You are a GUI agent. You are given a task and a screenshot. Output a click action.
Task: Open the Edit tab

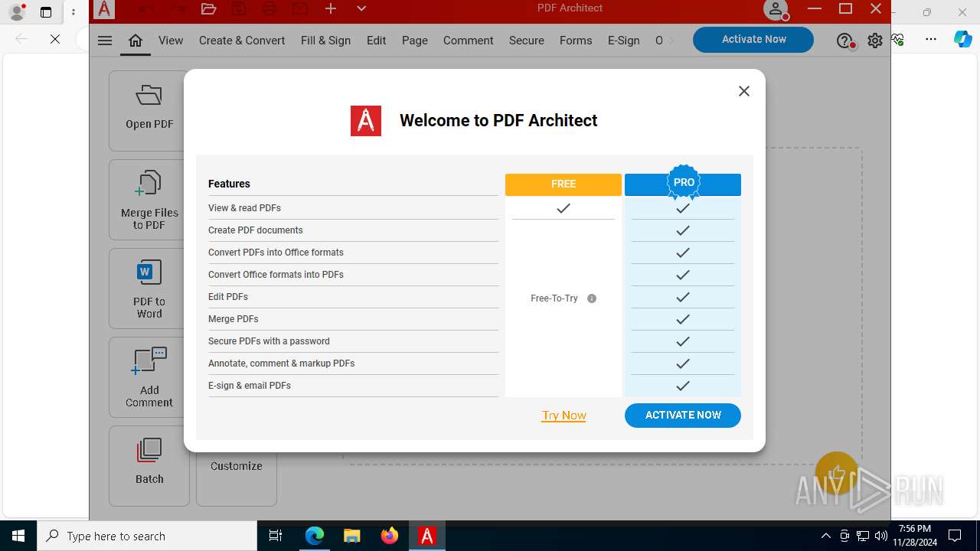coord(376,41)
